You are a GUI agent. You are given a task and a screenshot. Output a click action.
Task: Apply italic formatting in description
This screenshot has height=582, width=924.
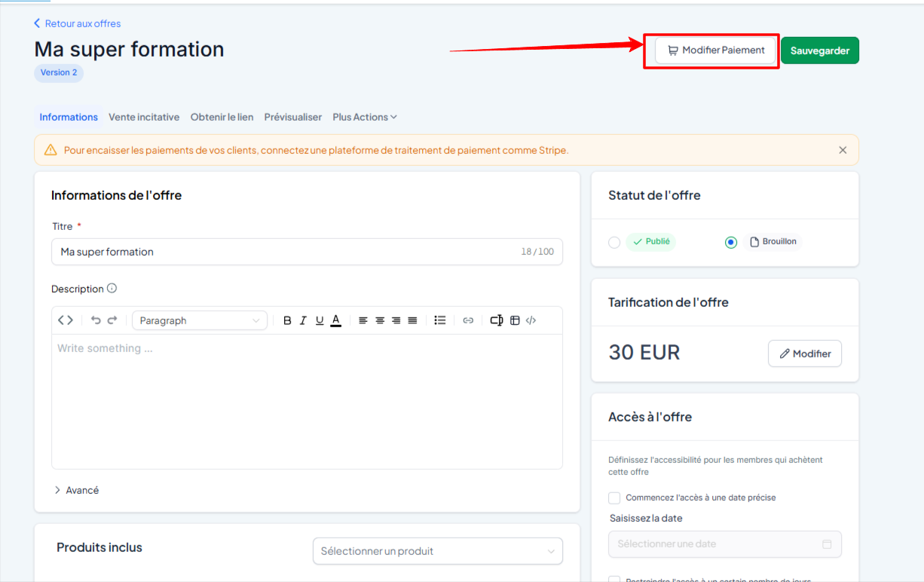[x=303, y=320]
